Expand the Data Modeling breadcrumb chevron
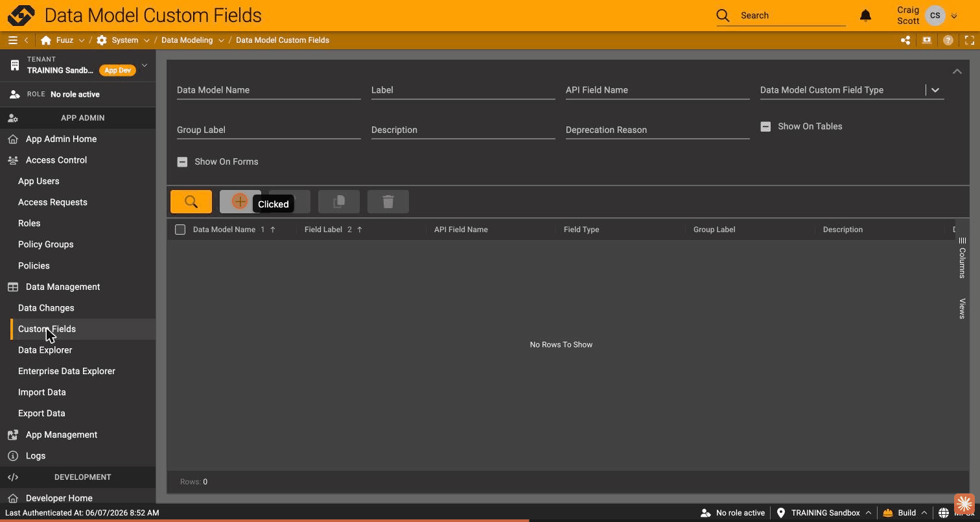This screenshot has height=522, width=980. point(221,40)
